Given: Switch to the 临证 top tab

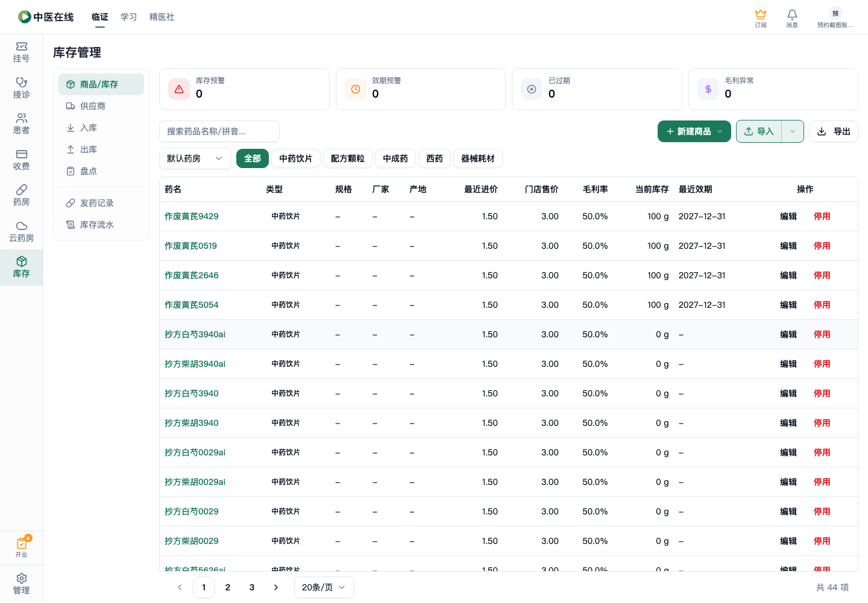Looking at the screenshot, I should pos(100,17).
